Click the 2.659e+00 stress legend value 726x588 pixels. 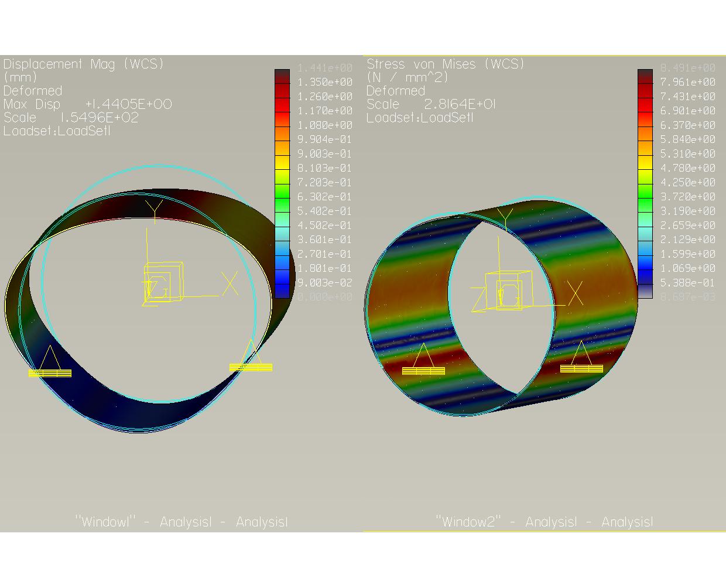688,225
